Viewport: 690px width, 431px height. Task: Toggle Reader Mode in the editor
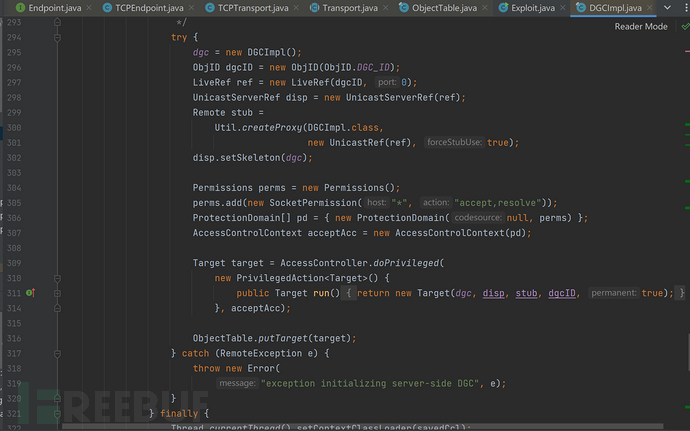tap(640, 27)
